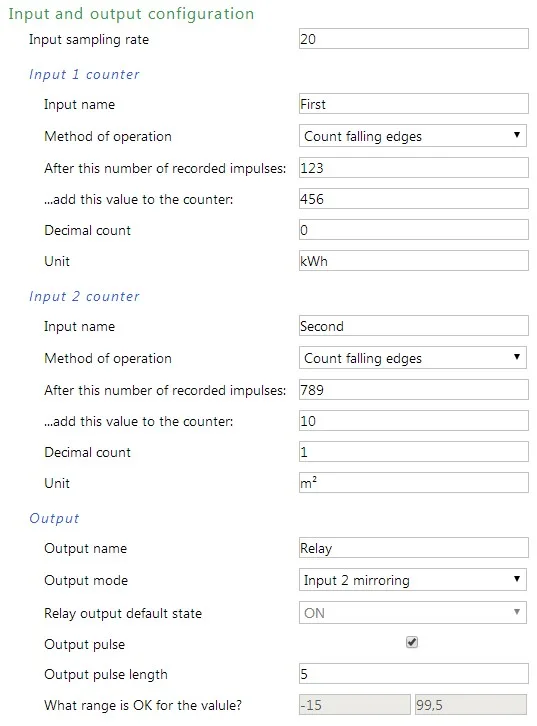Click the Input 2 recorded impulses field 789
This screenshot has height=726, width=537.
413,389
